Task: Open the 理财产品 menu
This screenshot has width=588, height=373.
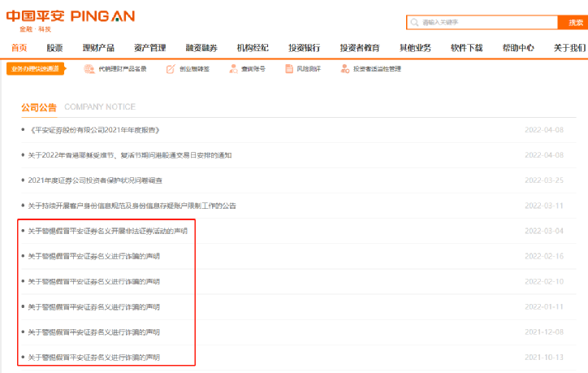Action: coord(98,48)
